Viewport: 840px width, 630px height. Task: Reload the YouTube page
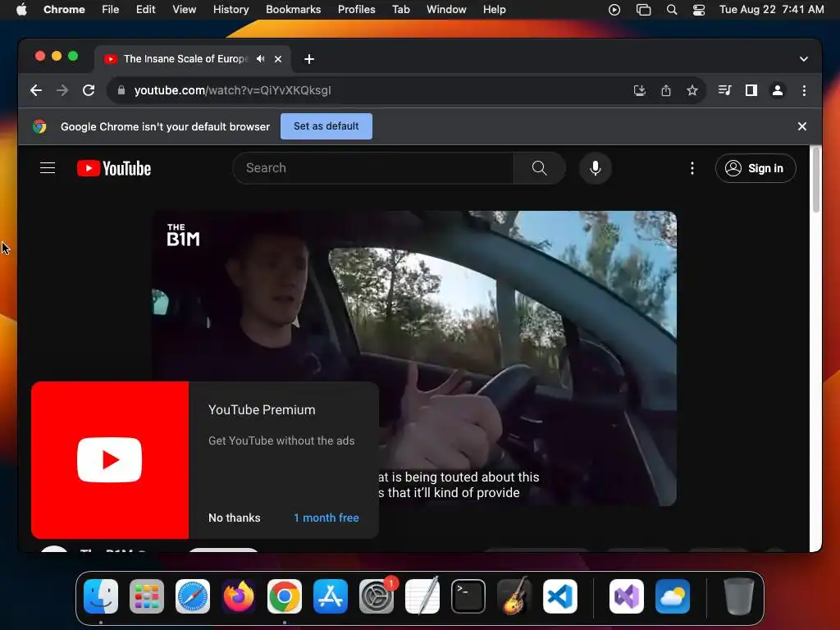[89, 90]
